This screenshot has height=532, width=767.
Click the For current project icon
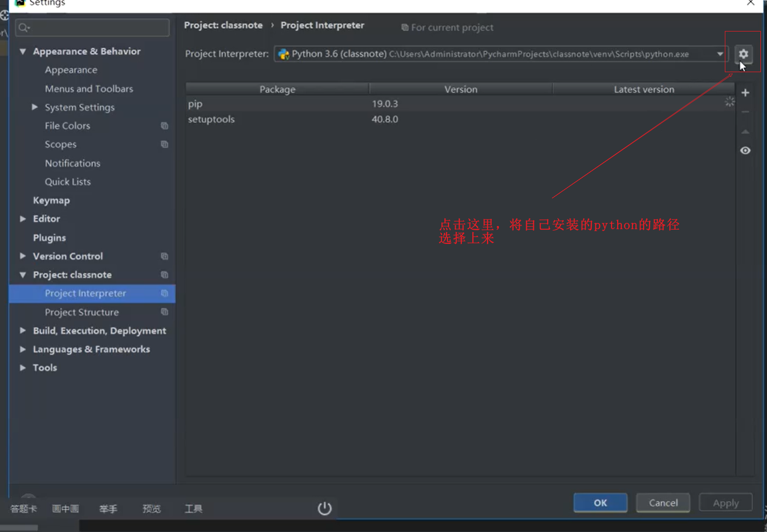[x=405, y=27]
